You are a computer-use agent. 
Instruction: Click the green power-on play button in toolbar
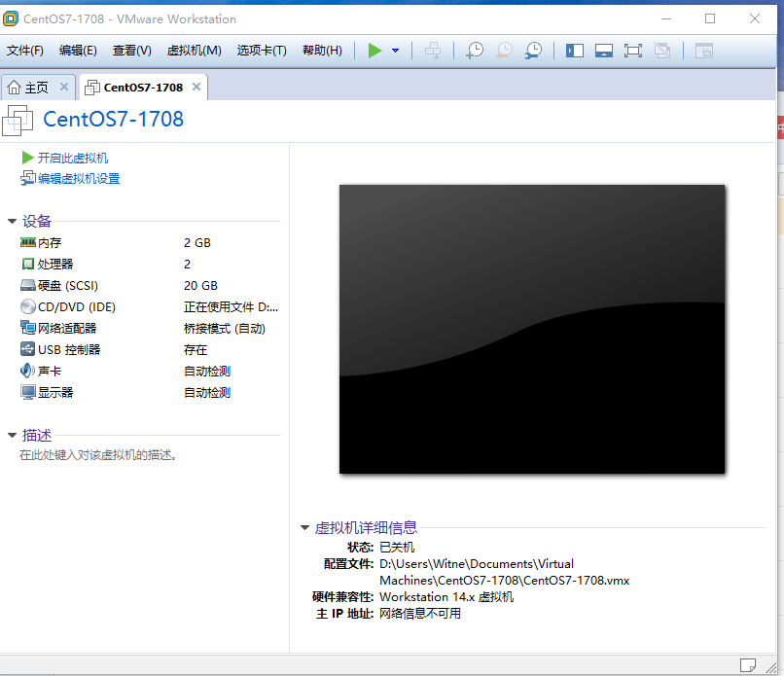[x=374, y=51]
